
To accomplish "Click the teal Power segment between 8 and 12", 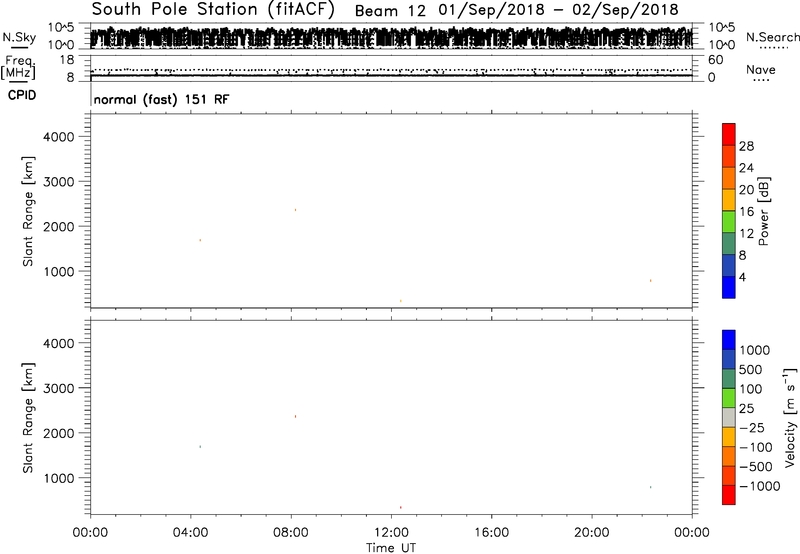I will point(729,244).
